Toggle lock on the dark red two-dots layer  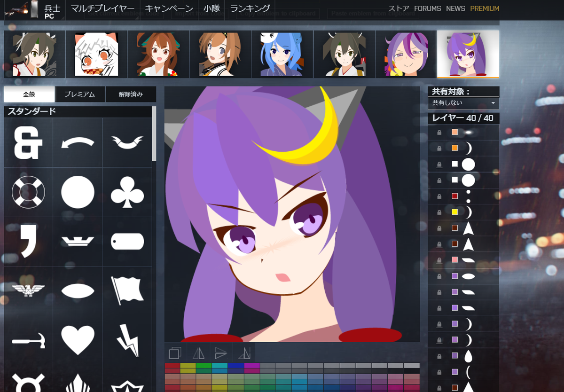(439, 196)
